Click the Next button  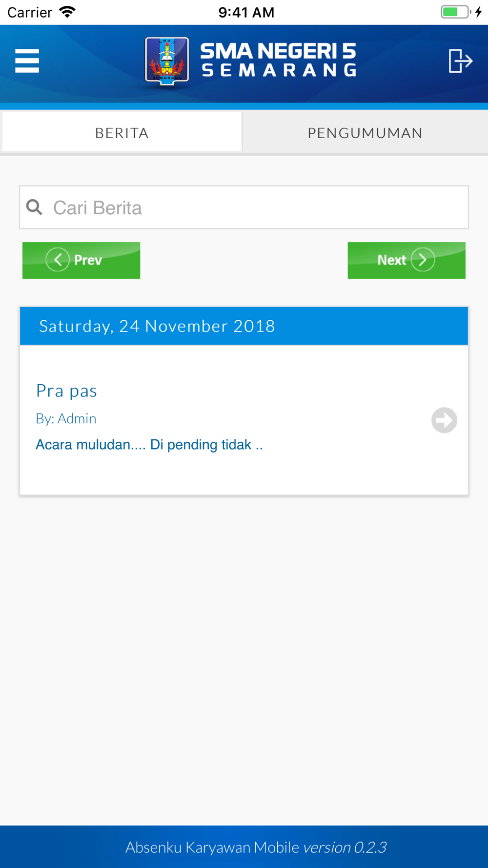(407, 260)
